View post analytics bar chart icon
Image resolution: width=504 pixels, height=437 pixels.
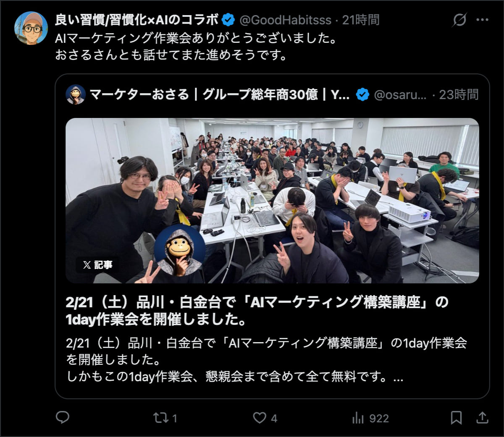[x=358, y=418]
